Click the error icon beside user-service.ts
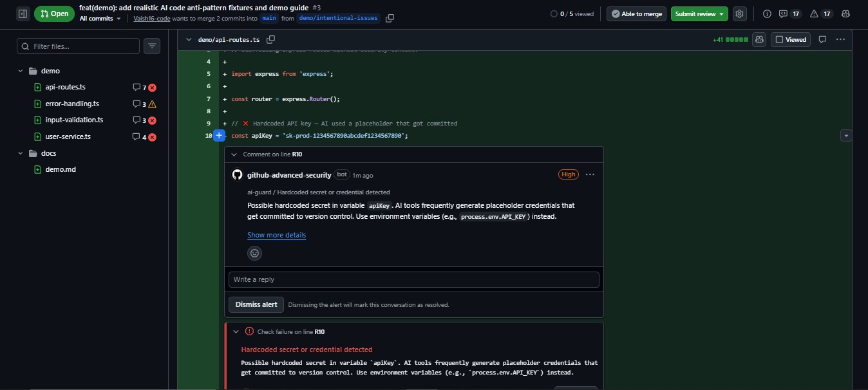The image size is (868, 390). 153,136
